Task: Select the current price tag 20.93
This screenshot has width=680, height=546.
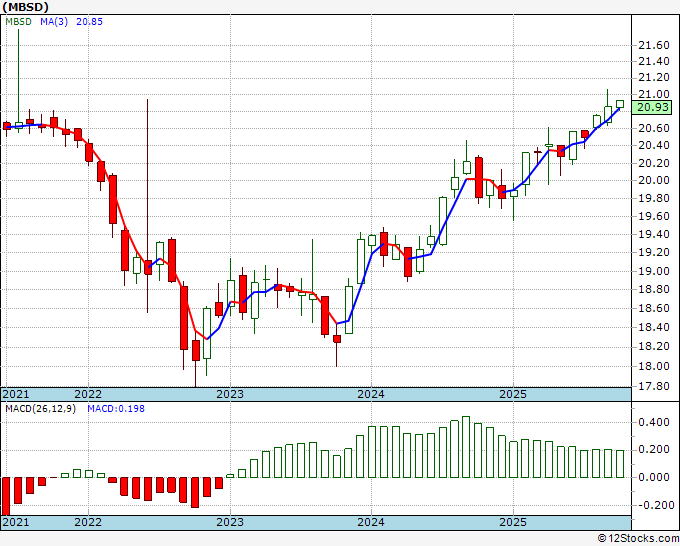Action: [652, 107]
